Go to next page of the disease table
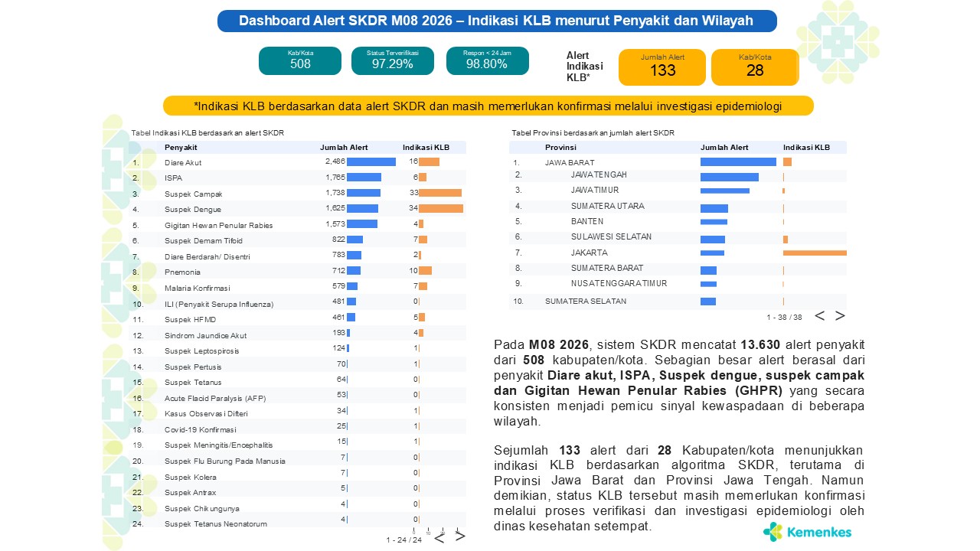 pos(460,536)
